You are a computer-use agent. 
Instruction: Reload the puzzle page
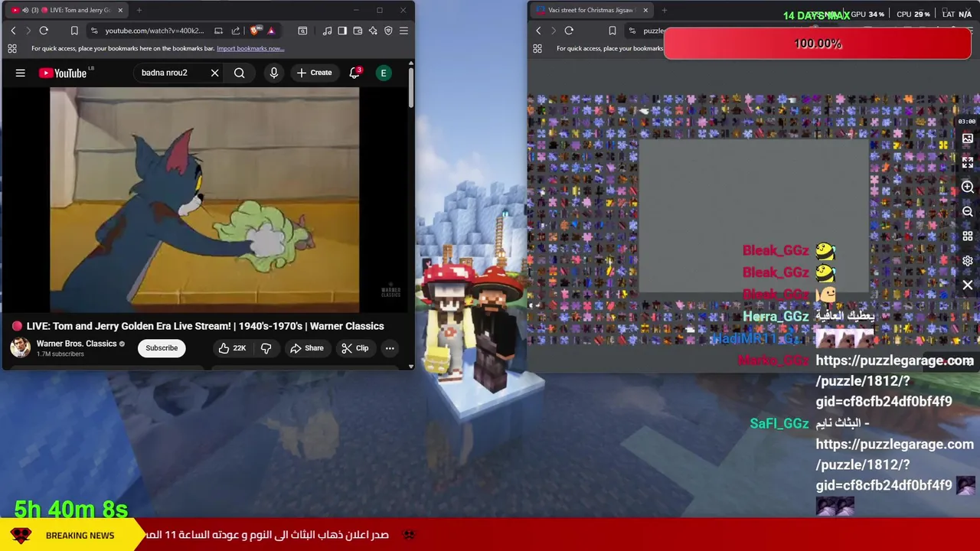tap(569, 31)
